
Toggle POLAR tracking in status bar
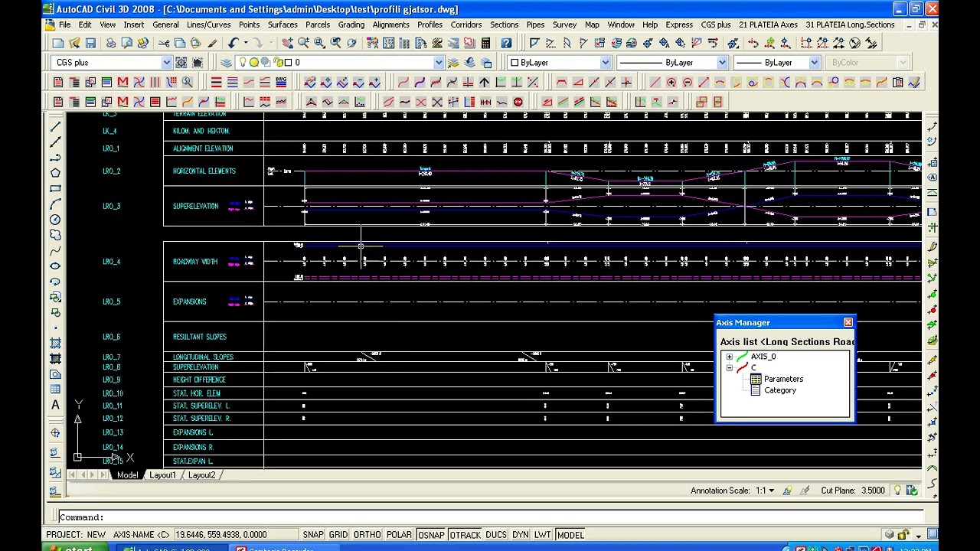[399, 535]
